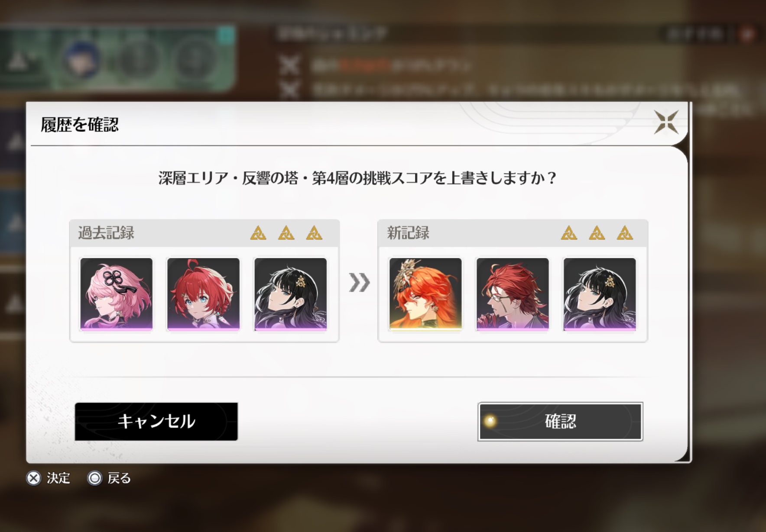
Task: Click third gold crest icon in 新記録
Action: (625, 233)
